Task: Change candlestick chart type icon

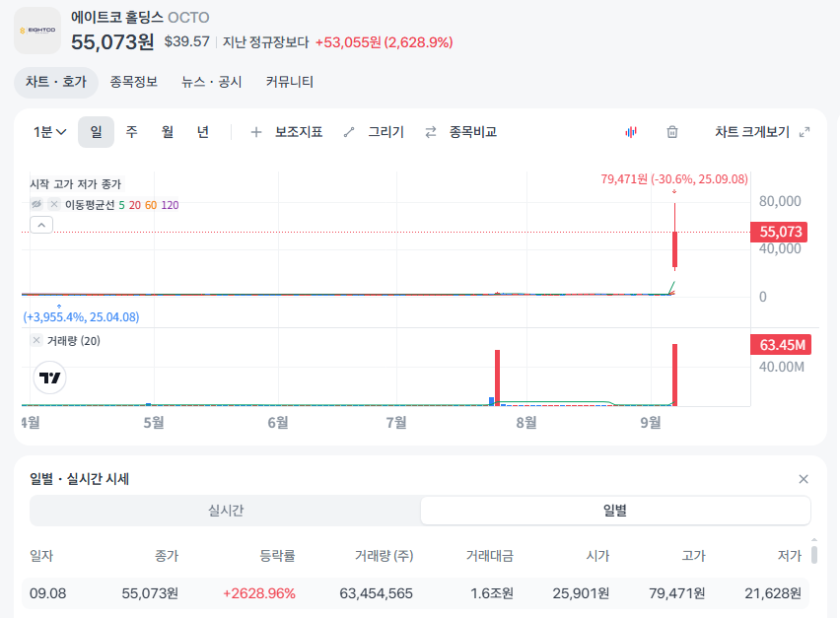Action: [631, 132]
